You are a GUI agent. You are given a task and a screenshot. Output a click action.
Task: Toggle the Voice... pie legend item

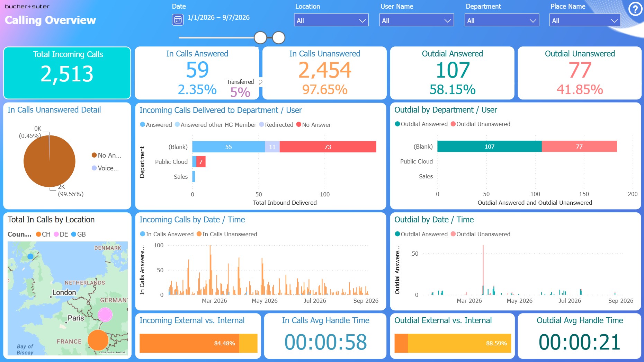pyautogui.click(x=105, y=168)
